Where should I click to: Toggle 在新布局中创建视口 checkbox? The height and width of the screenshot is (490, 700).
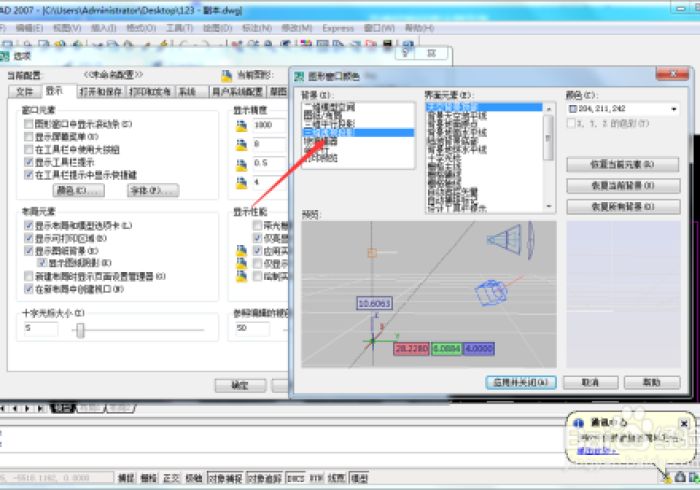(29, 289)
